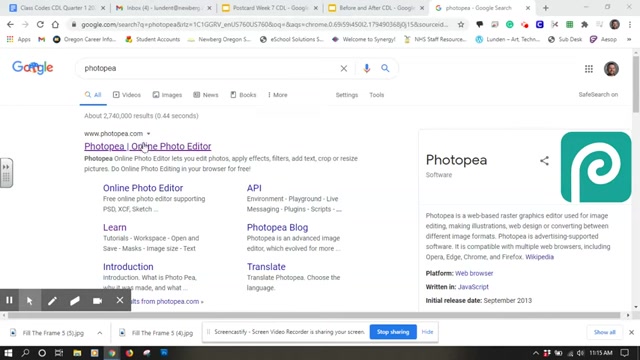Expand the www.photopea.com result dropdown arrow
This screenshot has width=640, height=360.
coord(149,133)
